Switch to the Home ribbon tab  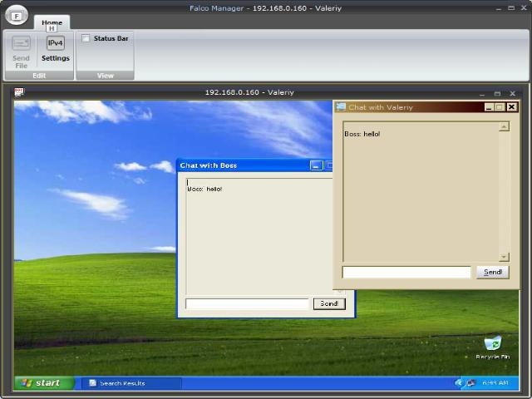pyautogui.click(x=52, y=22)
